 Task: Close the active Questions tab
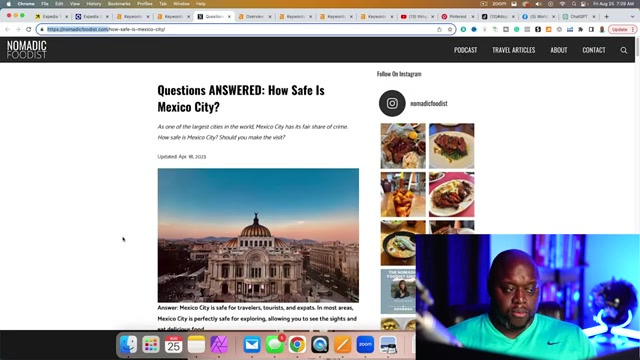pos(229,17)
